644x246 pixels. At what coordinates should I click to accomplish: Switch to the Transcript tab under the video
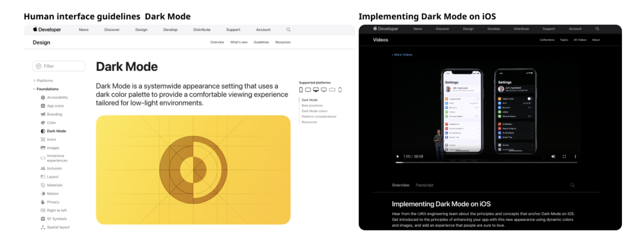[x=424, y=185]
